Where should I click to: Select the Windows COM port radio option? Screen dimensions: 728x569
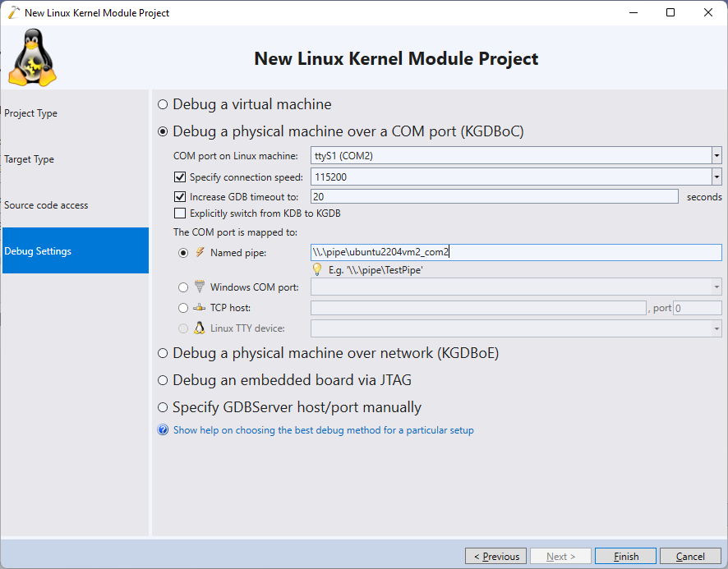click(x=183, y=287)
